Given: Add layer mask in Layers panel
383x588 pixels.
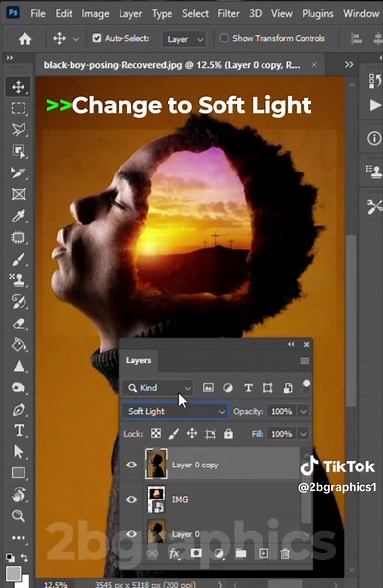Looking at the screenshot, I should 196,553.
